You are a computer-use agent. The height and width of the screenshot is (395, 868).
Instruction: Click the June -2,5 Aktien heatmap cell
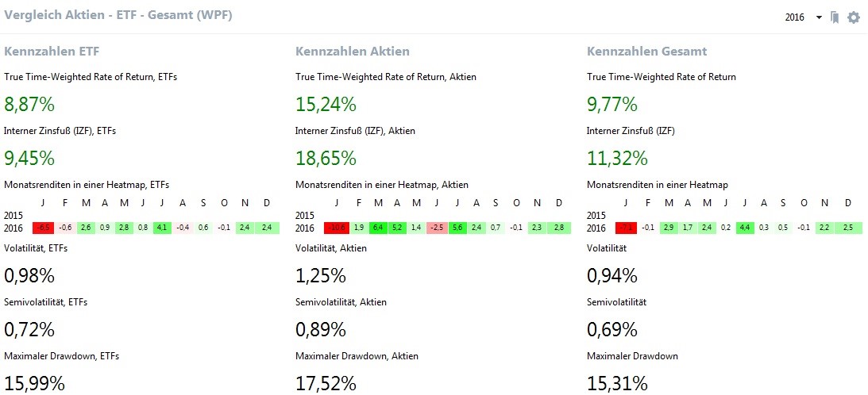pos(437,228)
